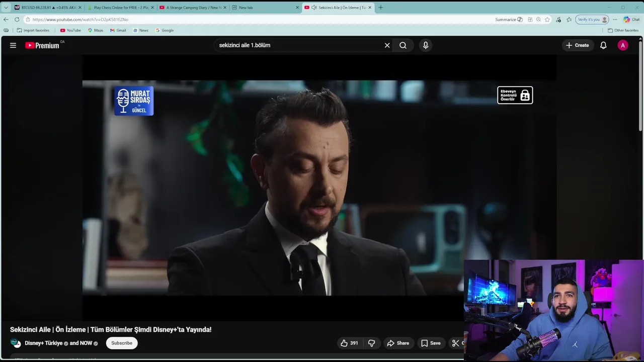Save the video to a playlist
The image size is (644, 362).
pos(431,343)
